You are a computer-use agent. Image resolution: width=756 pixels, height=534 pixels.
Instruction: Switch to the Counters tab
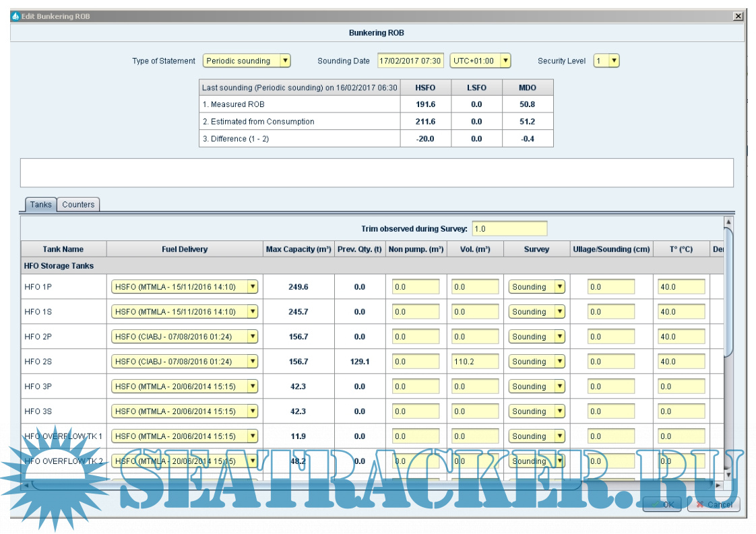tap(78, 205)
